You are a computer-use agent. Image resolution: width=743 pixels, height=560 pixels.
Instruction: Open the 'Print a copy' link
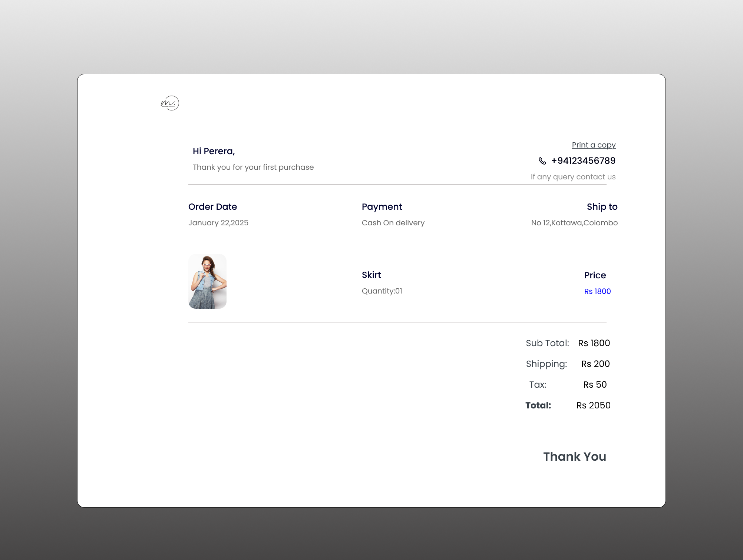[593, 145]
